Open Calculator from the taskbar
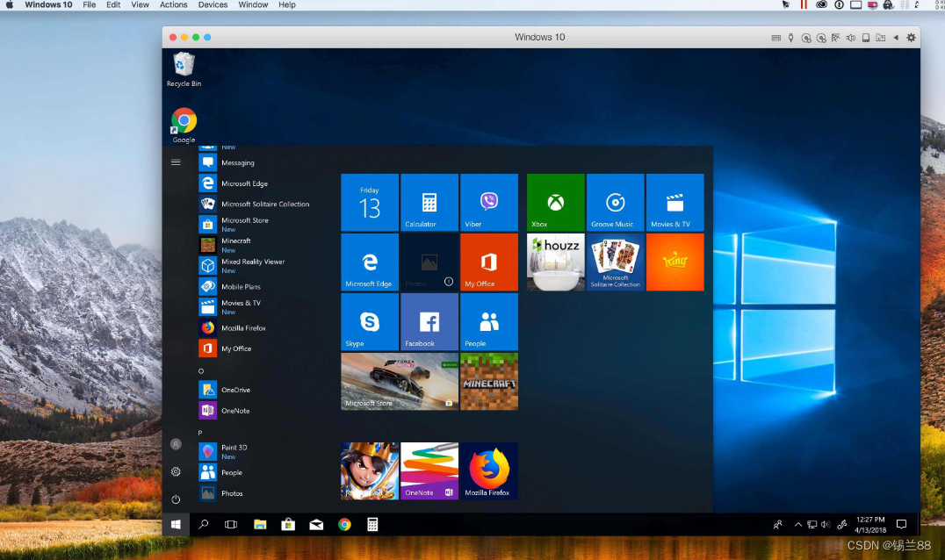The width and height of the screenshot is (945, 560). (x=372, y=525)
